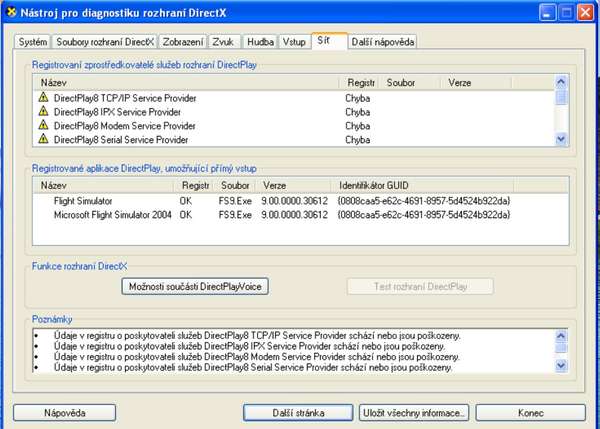Screen dimensions: 600x429
Task: Open the Vstup tab
Action: pos(294,42)
